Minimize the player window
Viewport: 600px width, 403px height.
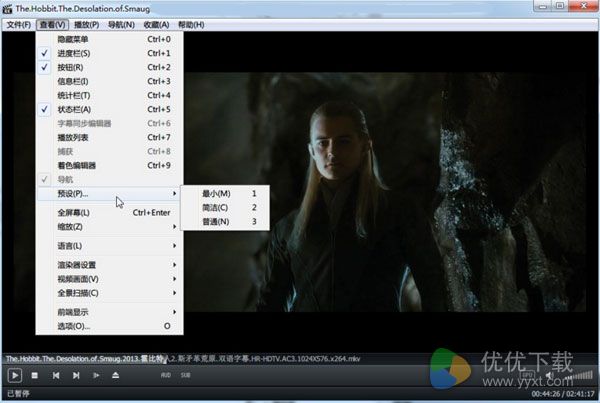542,6
